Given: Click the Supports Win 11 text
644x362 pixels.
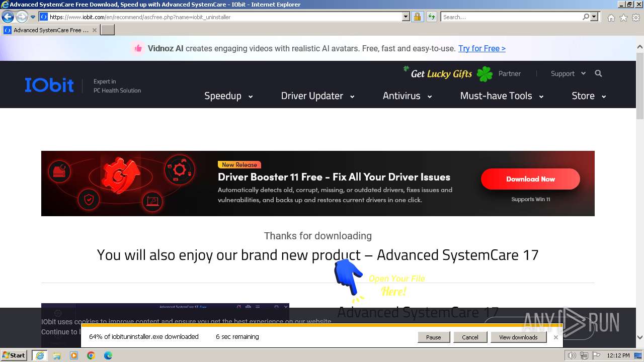Looking at the screenshot, I should (530, 199).
